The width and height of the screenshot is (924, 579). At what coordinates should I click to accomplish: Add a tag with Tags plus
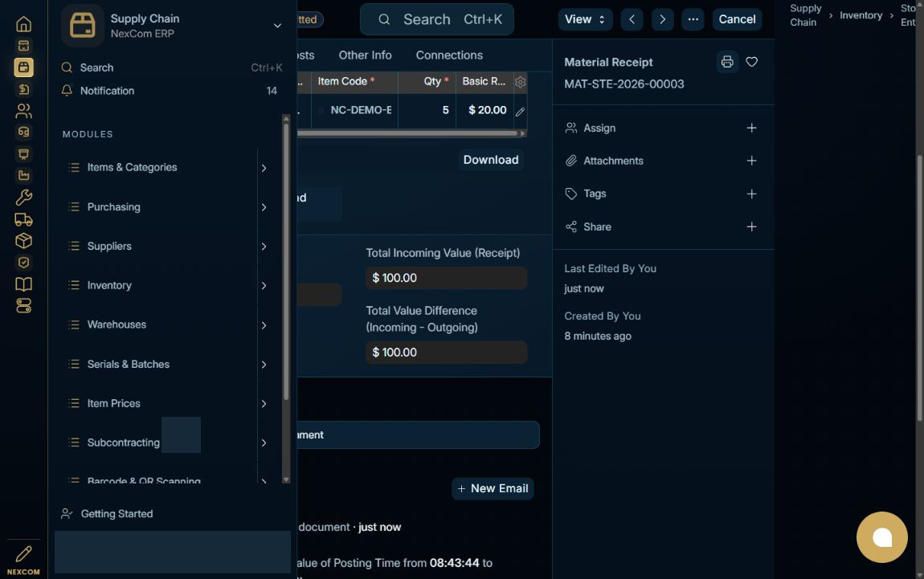[x=751, y=194]
